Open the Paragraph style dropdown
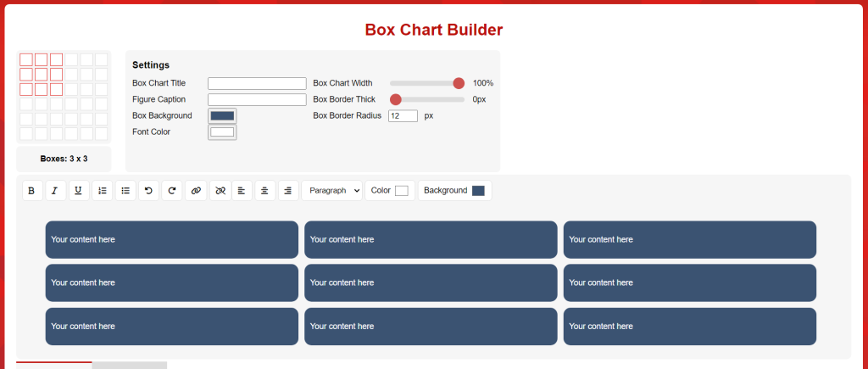 click(332, 191)
